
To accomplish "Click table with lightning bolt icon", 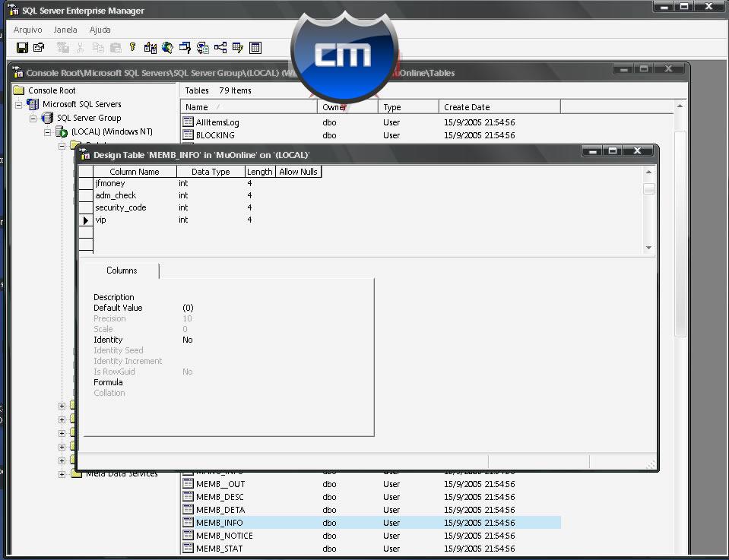I will click(x=238, y=47).
